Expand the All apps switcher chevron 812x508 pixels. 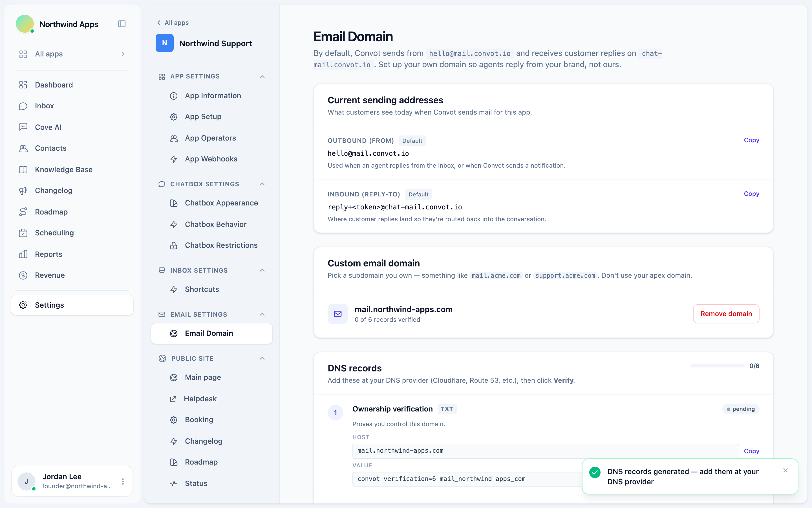coord(123,54)
